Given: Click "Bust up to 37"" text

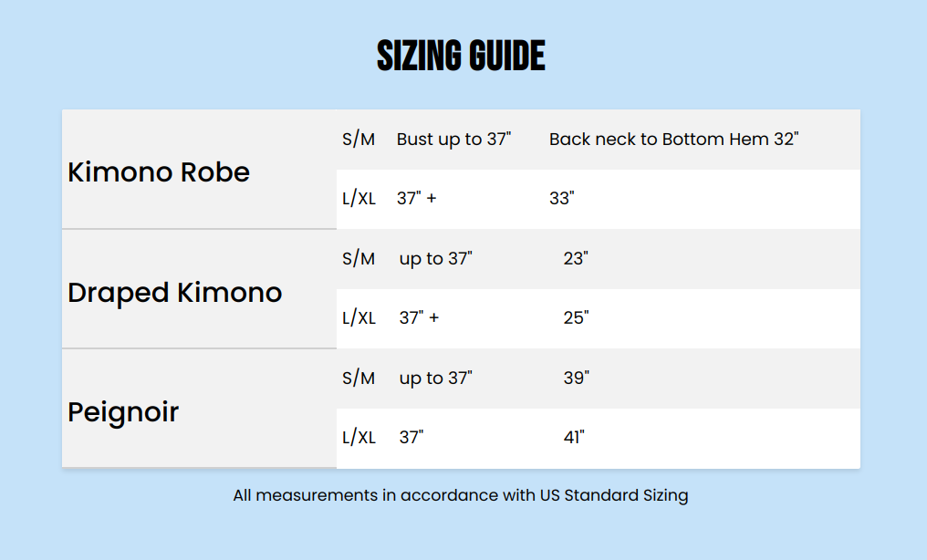Looking at the screenshot, I should 453,140.
